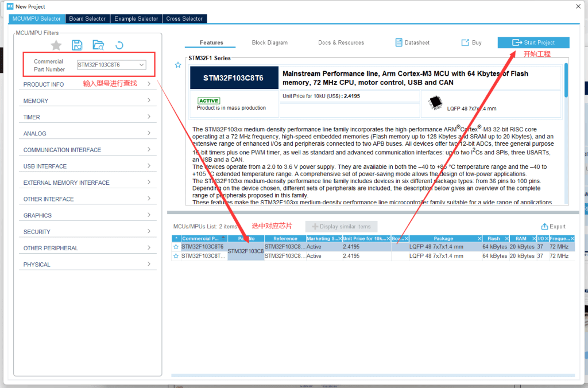Hide the Unit Price column using its X
This screenshot has width=588, height=388.
[x=389, y=239]
